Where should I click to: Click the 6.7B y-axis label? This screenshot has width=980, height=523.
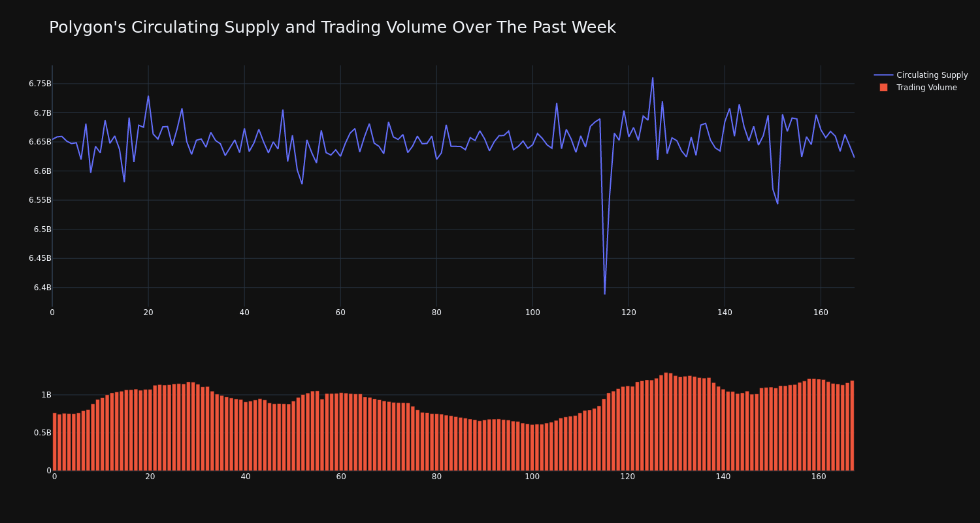point(42,113)
